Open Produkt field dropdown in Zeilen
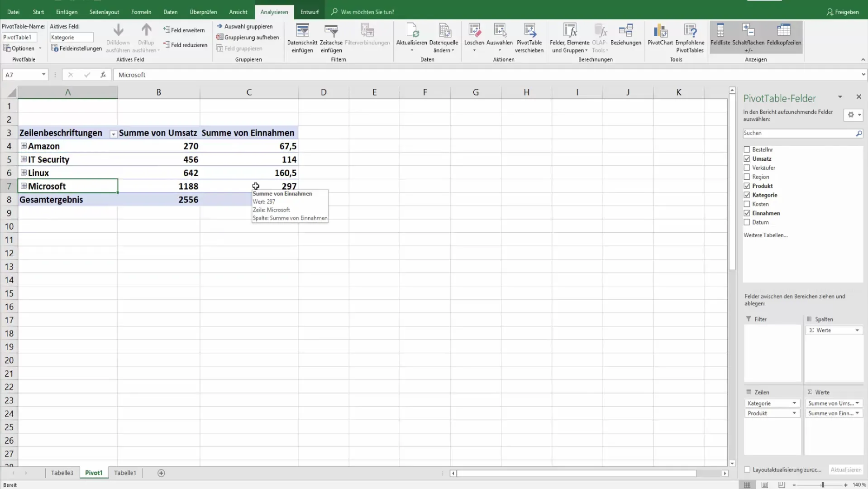The image size is (868, 489). (794, 413)
